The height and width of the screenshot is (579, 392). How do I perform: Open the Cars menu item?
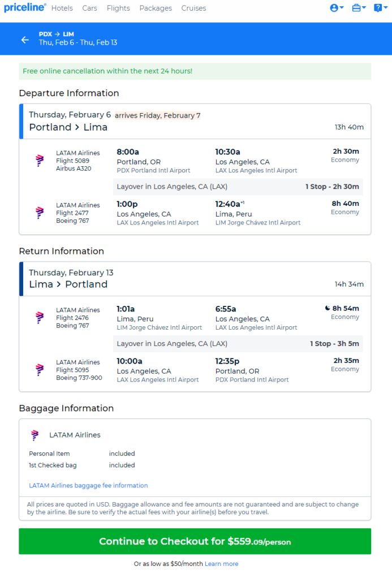click(x=89, y=8)
